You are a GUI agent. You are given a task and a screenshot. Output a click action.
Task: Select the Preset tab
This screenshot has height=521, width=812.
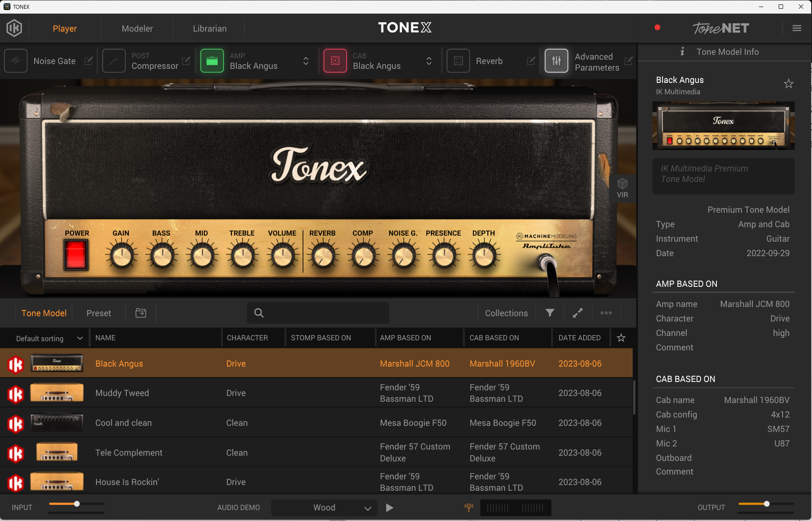tap(99, 313)
